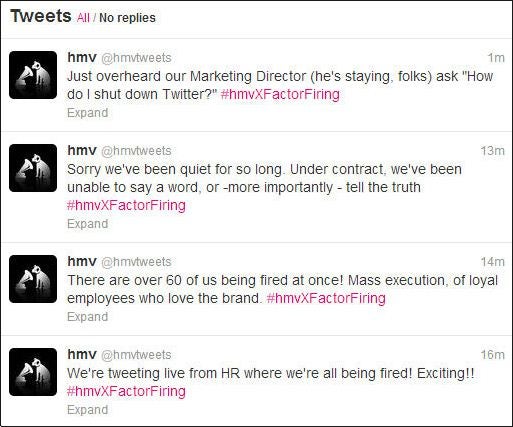Open the 14m timestamp permalink
513x427 pixels.
[493, 262]
